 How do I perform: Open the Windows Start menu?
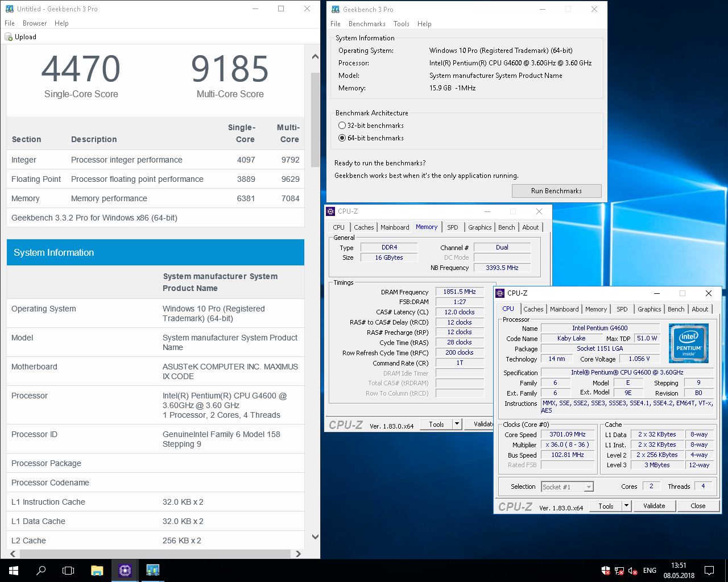coord(14,570)
